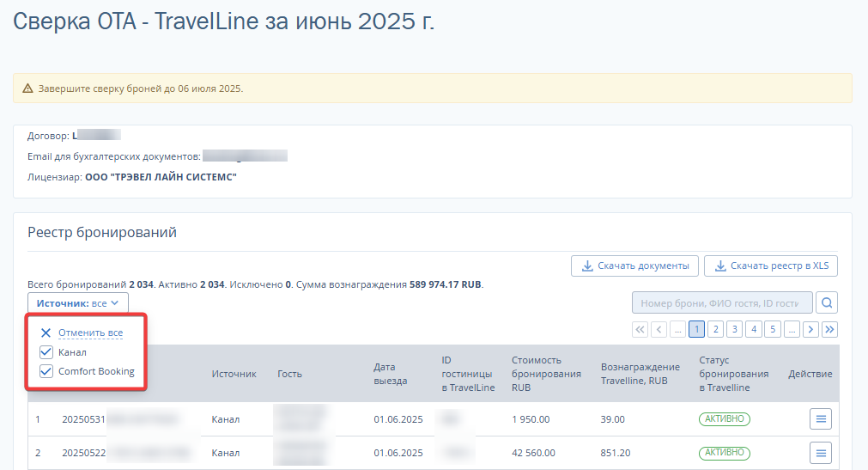
Task: Click Источник column header
Action: tap(234, 374)
